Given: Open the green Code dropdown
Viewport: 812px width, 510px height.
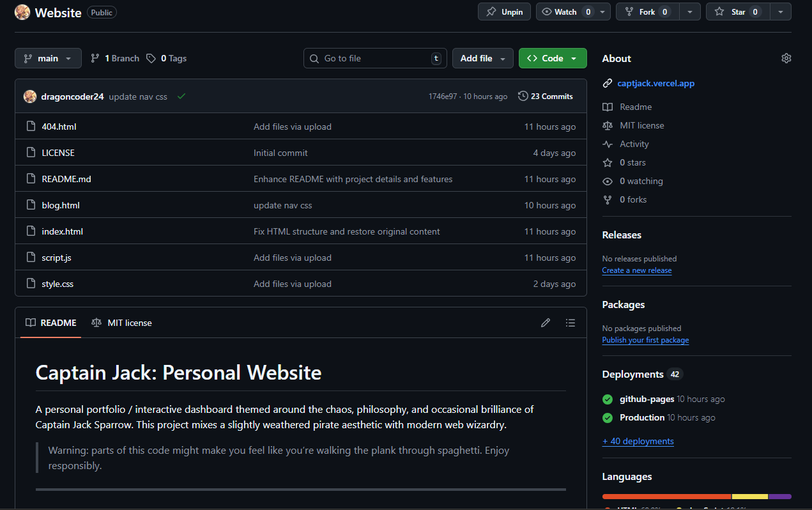Looking at the screenshot, I should 552,58.
